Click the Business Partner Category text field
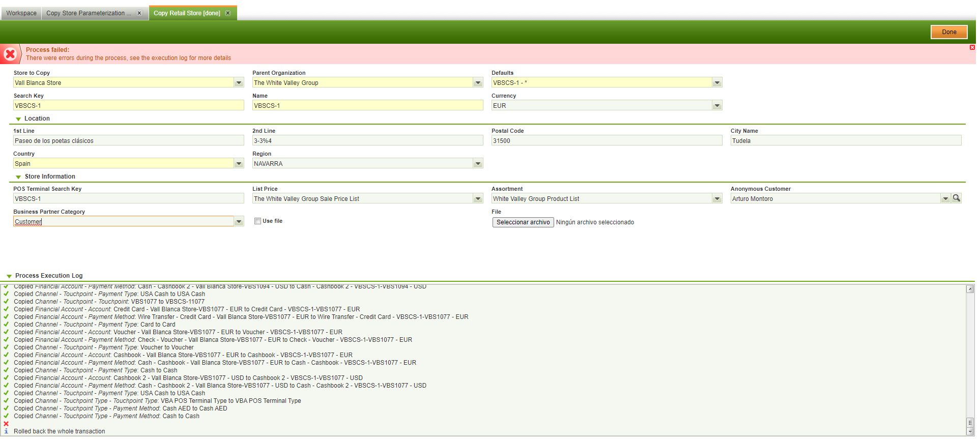The width and height of the screenshot is (980, 439). [124, 222]
